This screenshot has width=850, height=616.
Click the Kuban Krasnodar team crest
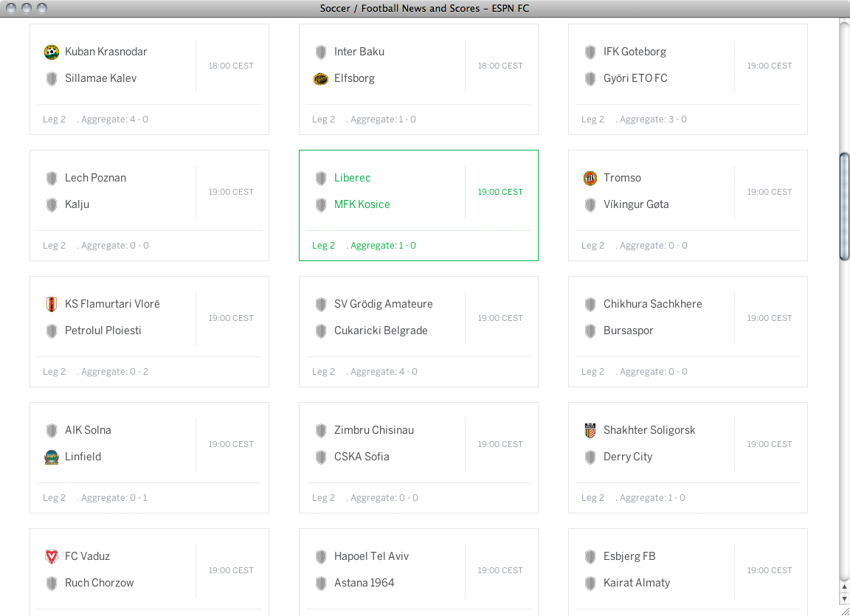[52, 52]
